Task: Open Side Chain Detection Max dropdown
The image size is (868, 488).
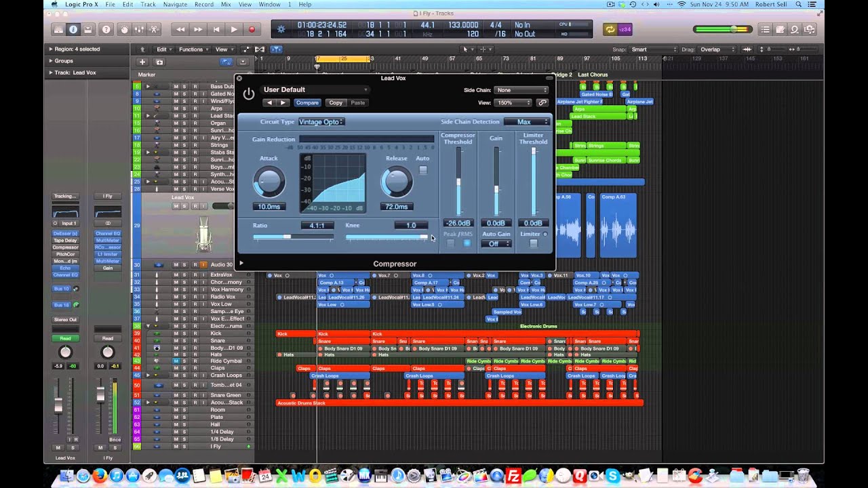Action: pos(527,121)
